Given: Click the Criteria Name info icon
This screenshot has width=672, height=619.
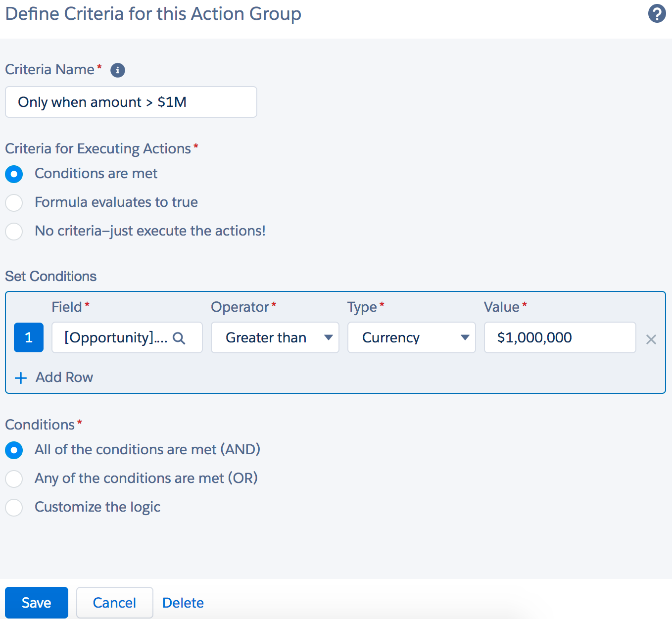Looking at the screenshot, I should click(117, 70).
